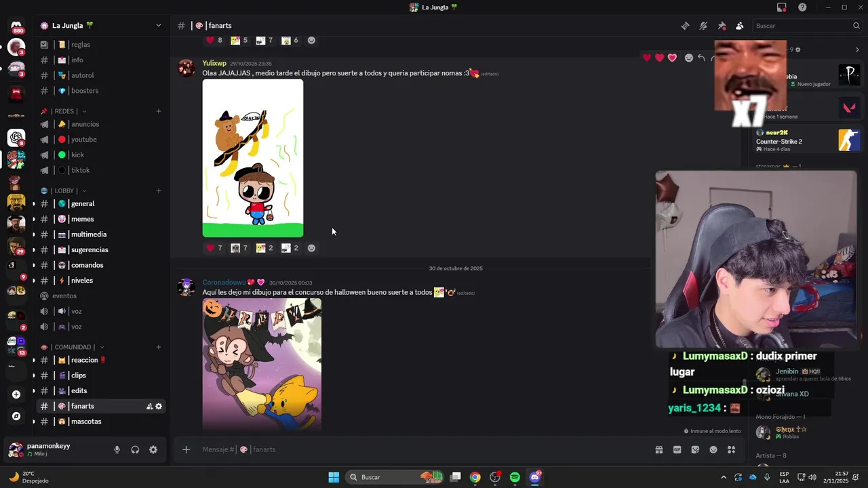
Task: Toggle microphone mute in user panel
Action: pos(117,449)
